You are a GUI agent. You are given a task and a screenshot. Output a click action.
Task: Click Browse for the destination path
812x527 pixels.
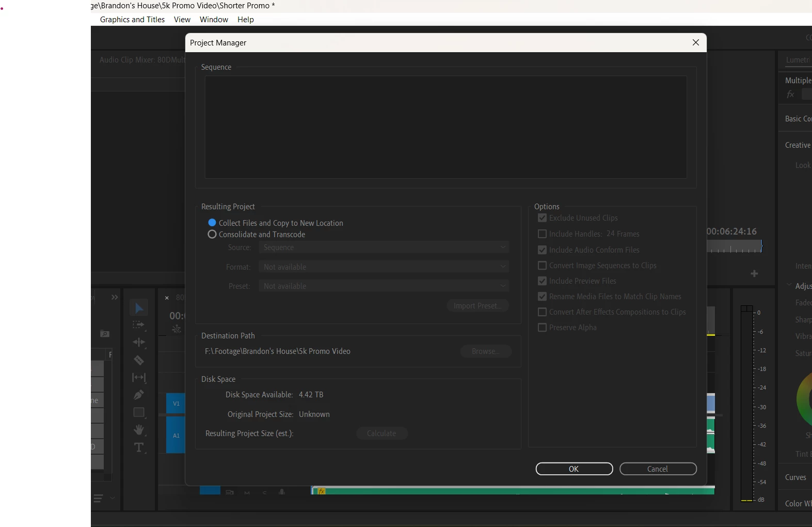(486, 351)
